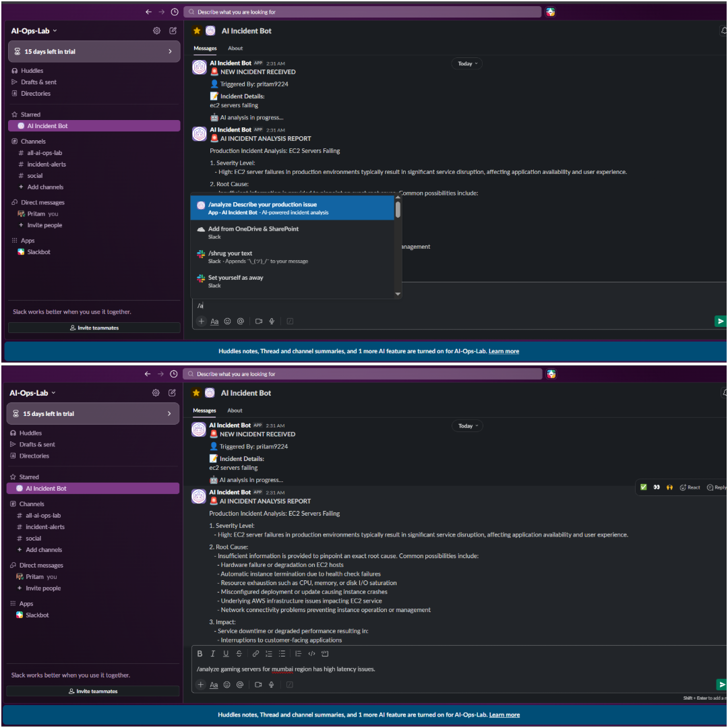The width and height of the screenshot is (728, 728).
Task: Click the plus attach icon in upper composer
Action: click(201, 322)
